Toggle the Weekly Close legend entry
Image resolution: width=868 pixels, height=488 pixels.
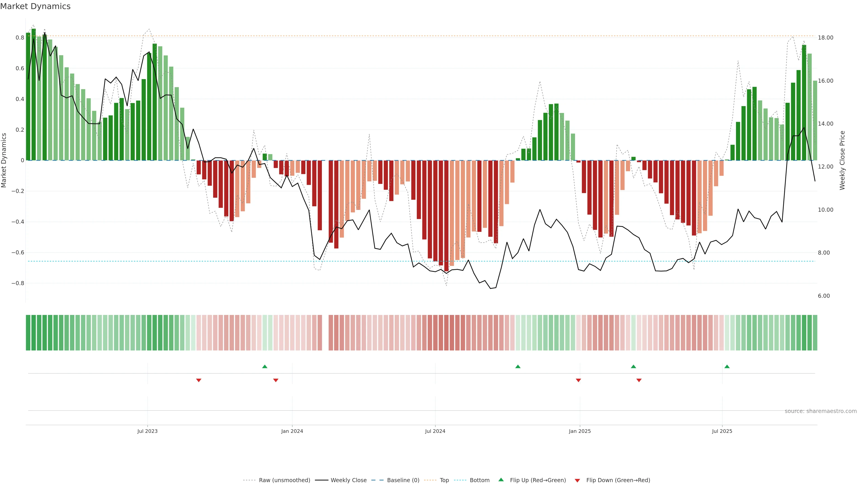(x=348, y=480)
